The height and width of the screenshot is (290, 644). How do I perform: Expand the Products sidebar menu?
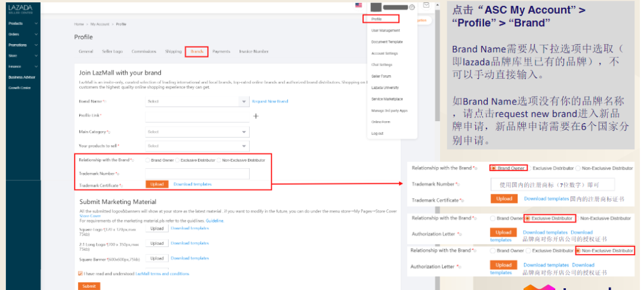coord(23,23)
